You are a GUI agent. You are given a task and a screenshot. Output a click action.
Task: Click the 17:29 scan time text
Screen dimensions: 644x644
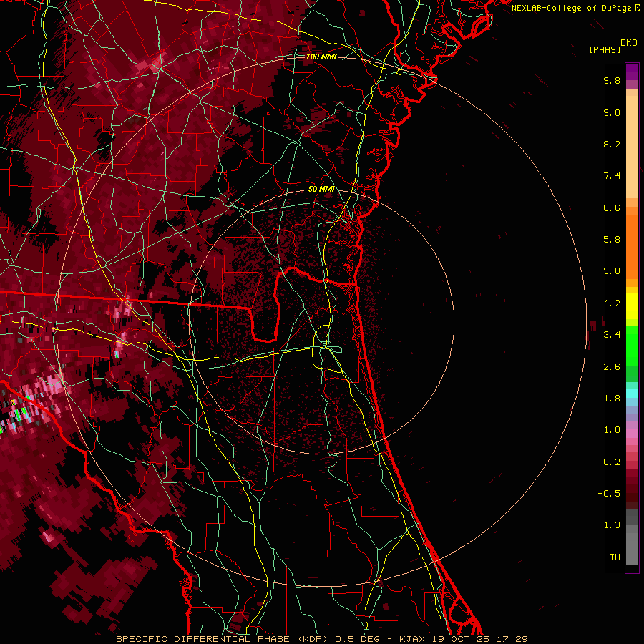[x=512, y=639]
